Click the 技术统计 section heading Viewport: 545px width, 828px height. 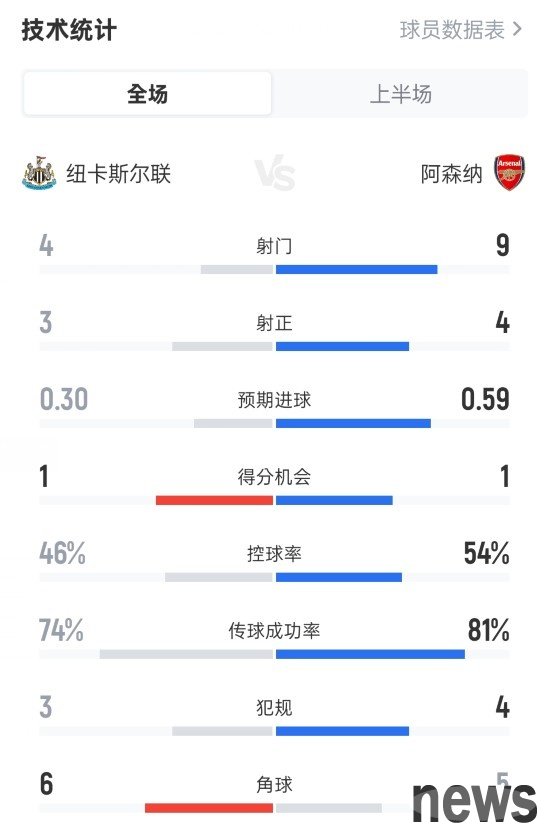coord(69,30)
